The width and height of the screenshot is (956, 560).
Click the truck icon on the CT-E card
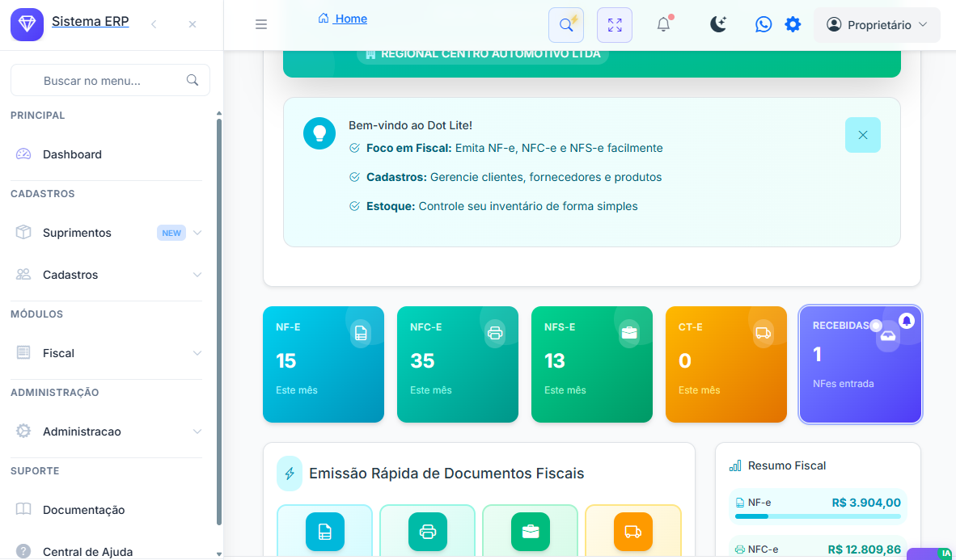pos(763,332)
